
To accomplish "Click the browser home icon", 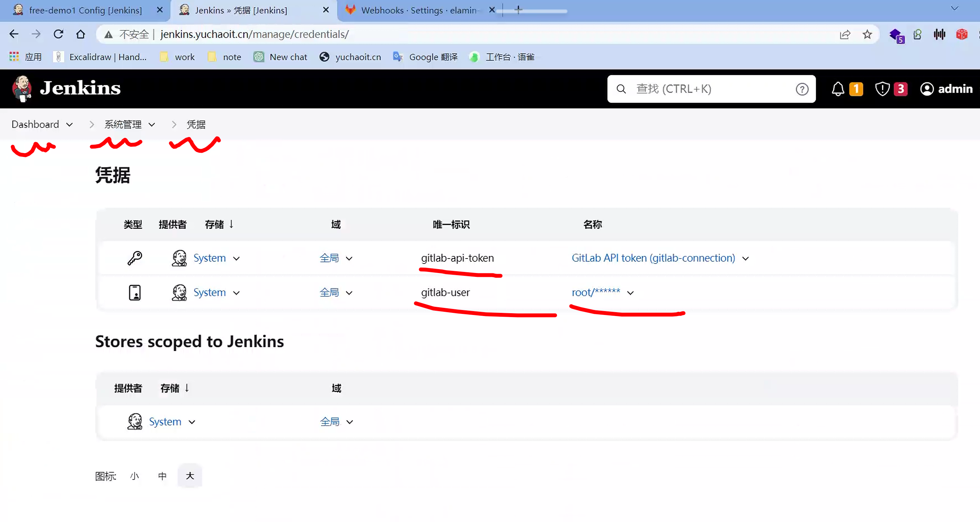I will [80, 34].
